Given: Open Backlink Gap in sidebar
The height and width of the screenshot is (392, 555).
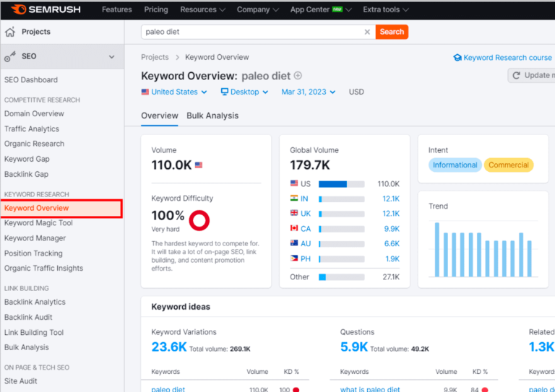Looking at the screenshot, I should tap(27, 174).
